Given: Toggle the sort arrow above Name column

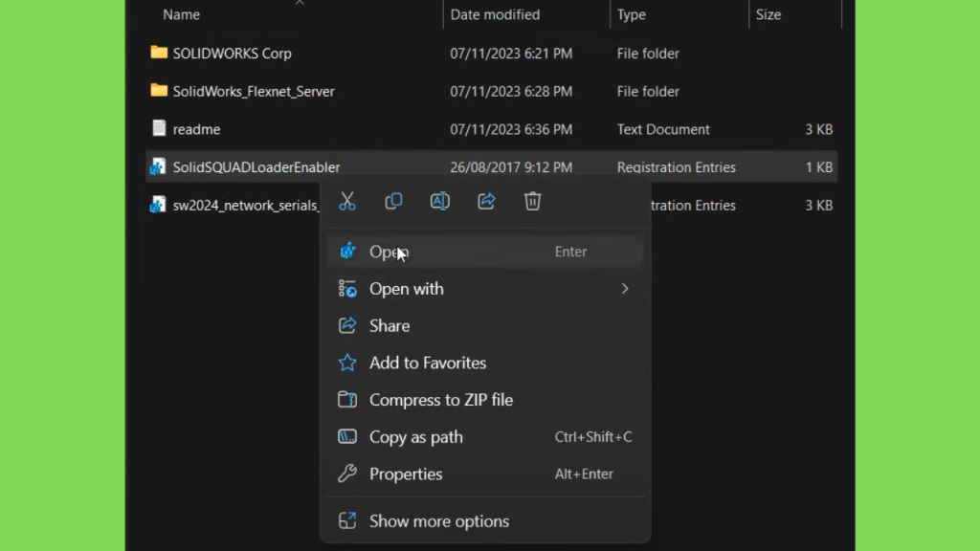Looking at the screenshot, I should [300, 3].
